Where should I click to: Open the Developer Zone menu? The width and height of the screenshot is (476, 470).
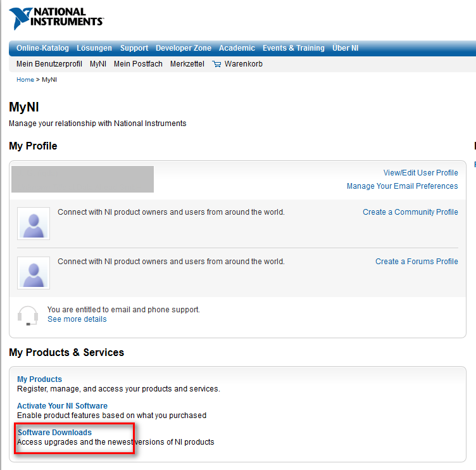click(x=184, y=48)
